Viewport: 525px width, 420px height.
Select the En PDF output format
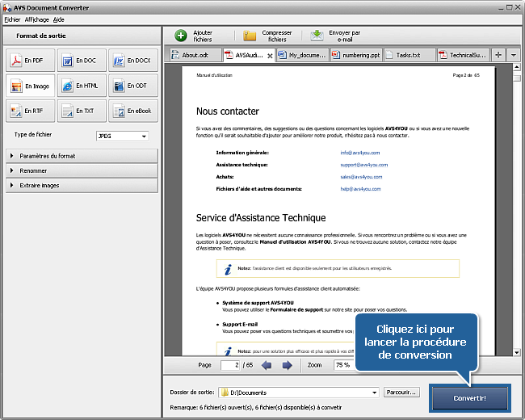click(x=30, y=61)
